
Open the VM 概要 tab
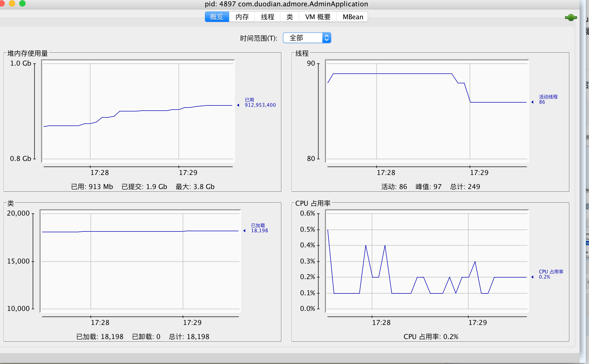pyautogui.click(x=318, y=17)
